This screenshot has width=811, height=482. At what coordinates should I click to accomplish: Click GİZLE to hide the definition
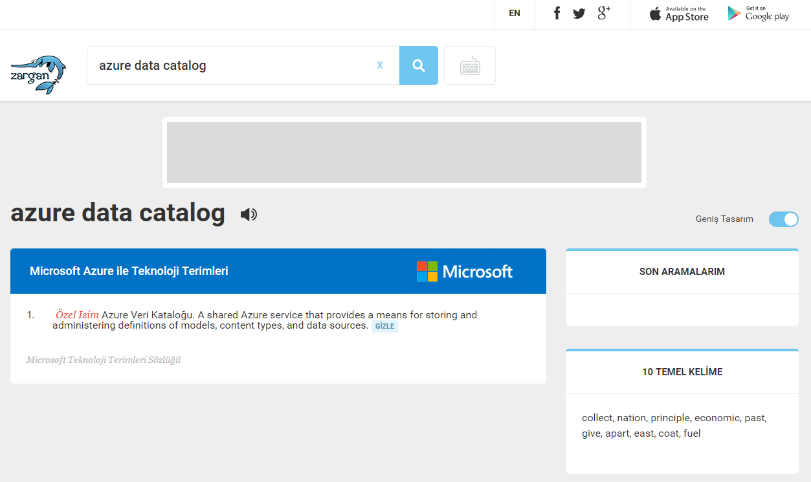point(385,326)
